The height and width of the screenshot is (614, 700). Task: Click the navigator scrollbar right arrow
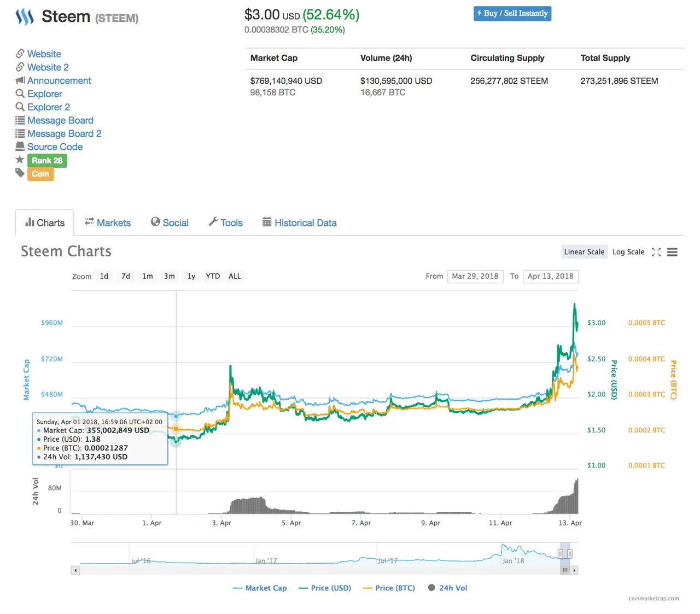click(x=574, y=570)
